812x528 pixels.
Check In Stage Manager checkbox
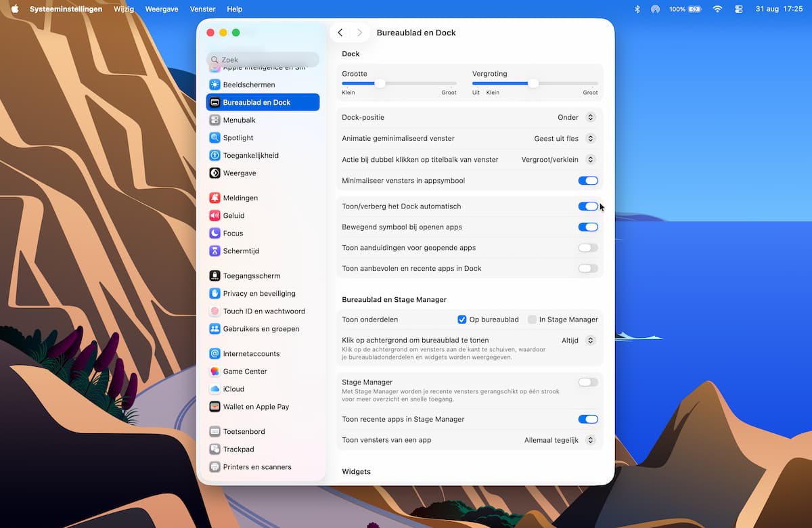click(532, 320)
